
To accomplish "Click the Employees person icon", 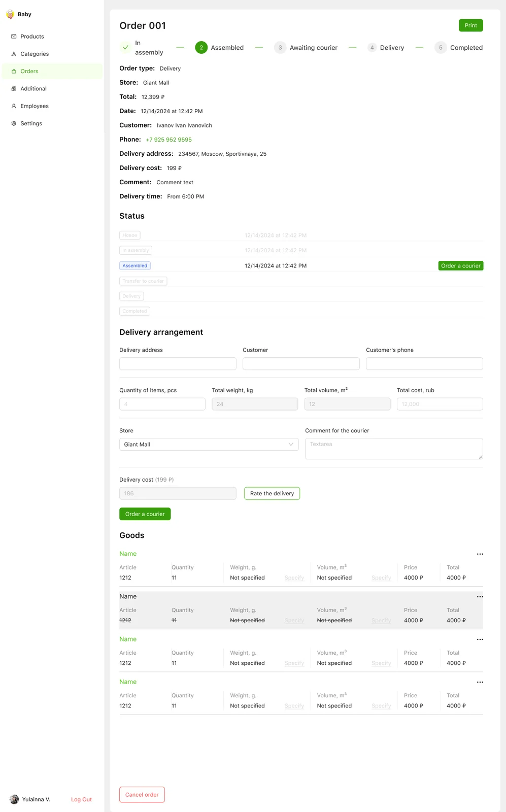I will coord(14,106).
